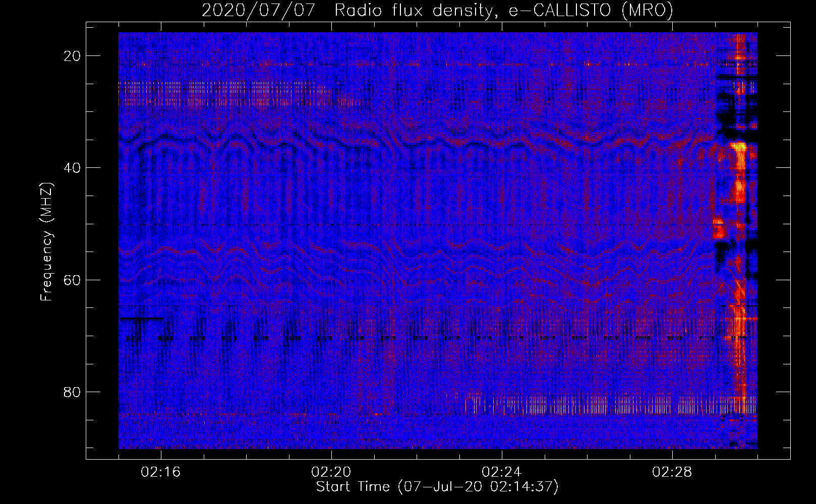Click the 'Start Time (07-Jul-20 02:14:37)' label
The height and width of the screenshot is (504, 816).
(437, 487)
